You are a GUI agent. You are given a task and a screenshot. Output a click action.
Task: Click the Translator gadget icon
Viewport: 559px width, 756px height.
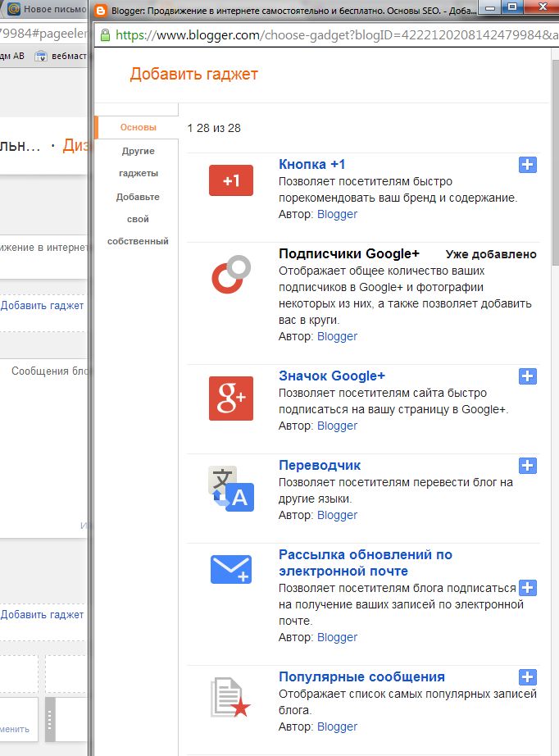click(230, 489)
